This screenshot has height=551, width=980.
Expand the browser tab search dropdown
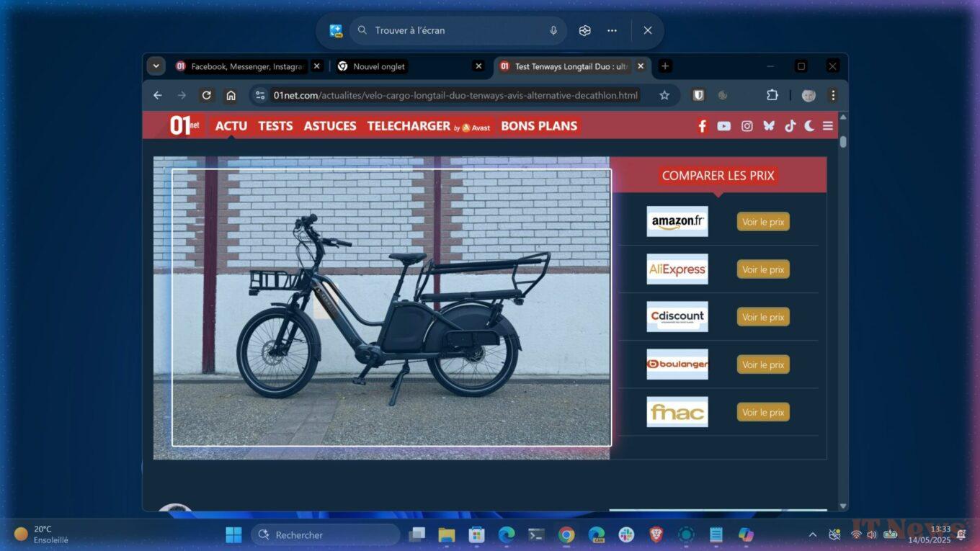(156, 66)
